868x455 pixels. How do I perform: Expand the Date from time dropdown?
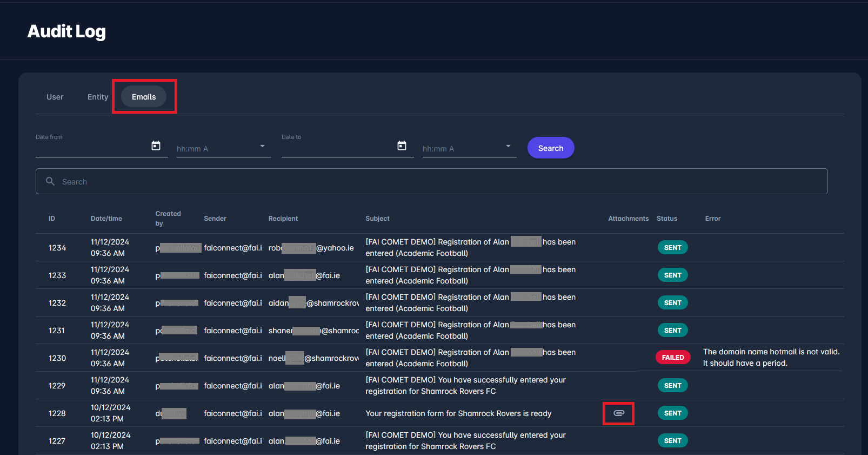tap(262, 146)
